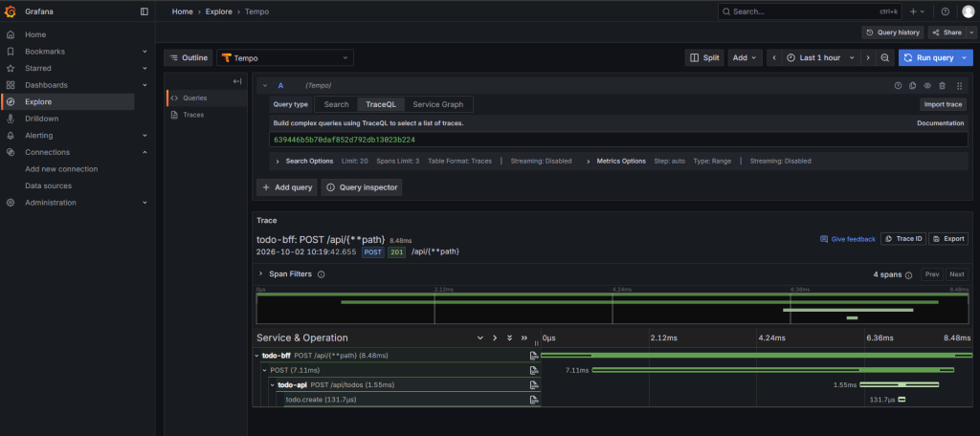Export the trace
Screen dimensions: 980x436
[948, 239]
